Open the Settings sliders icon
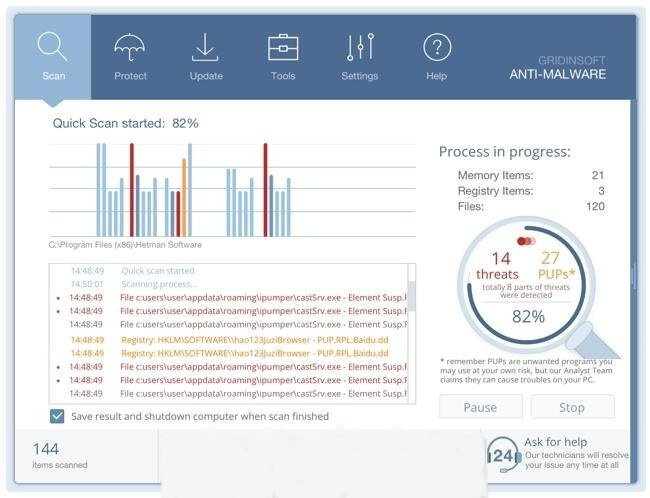The width and height of the screenshot is (650, 498). pyautogui.click(x=360, y=47)
